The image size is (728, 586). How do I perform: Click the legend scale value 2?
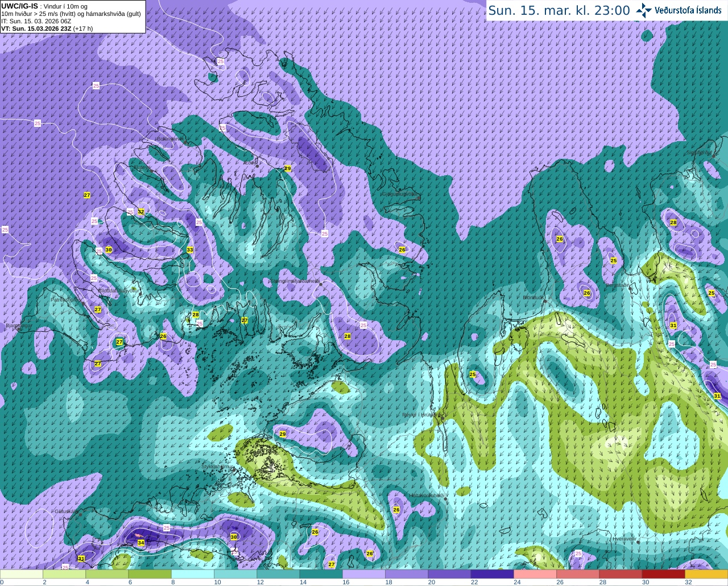tap(44, 582)
